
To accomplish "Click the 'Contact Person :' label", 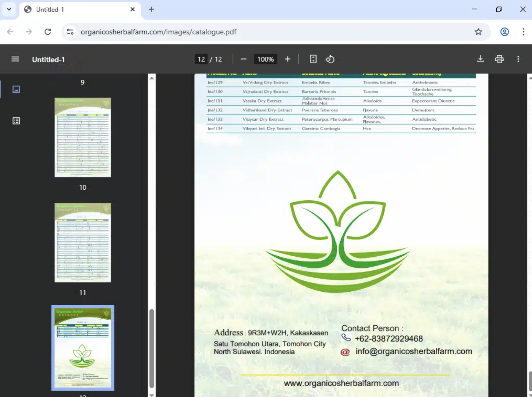I will click(372, 328).
